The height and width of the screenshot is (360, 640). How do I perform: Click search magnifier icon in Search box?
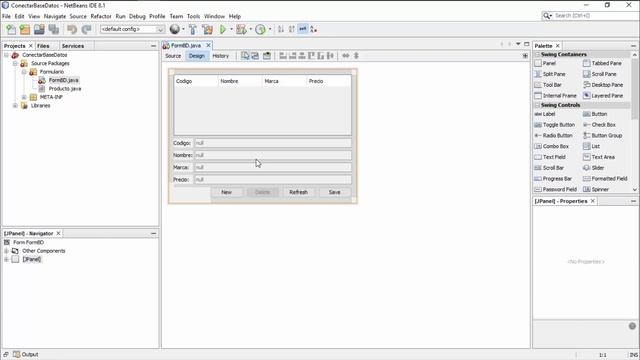(x=547, y=16)
